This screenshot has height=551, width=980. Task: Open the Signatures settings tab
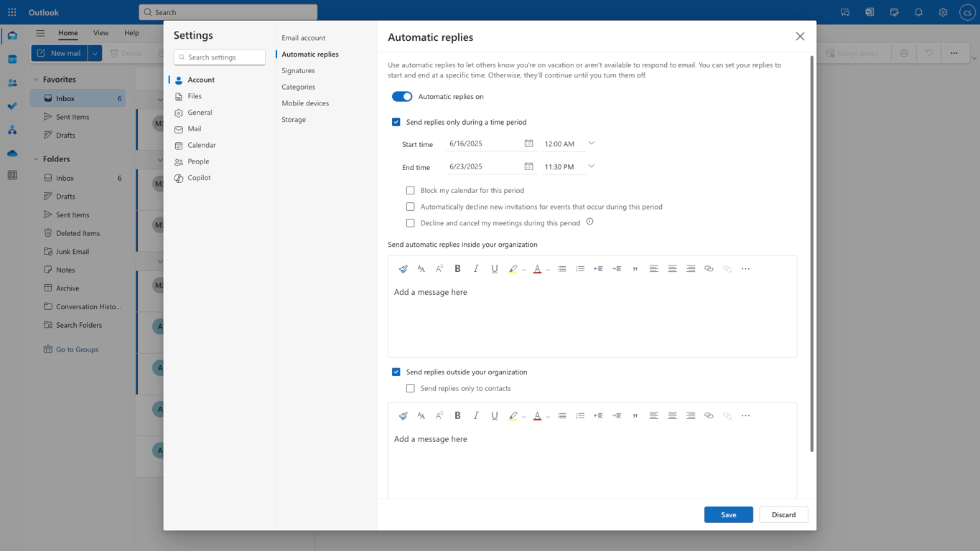pos(298,70)
